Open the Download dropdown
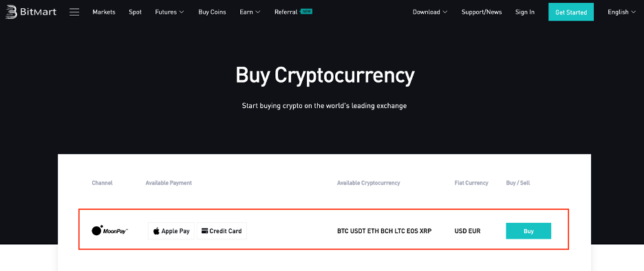Viewport: 644px width, 271px height. 430,12
